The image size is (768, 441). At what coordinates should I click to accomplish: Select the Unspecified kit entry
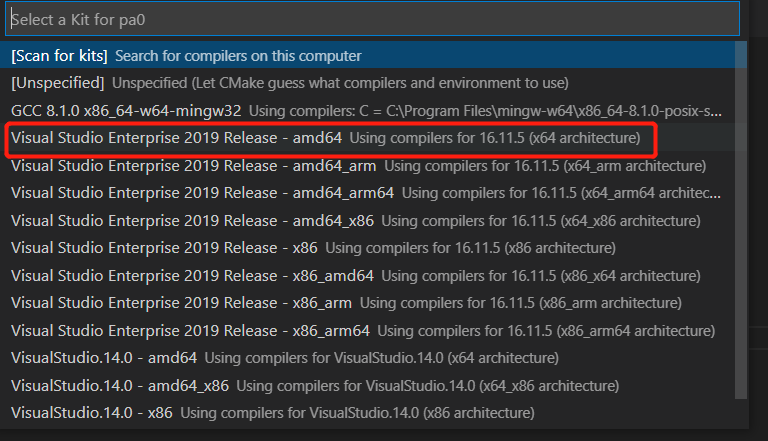373,83
